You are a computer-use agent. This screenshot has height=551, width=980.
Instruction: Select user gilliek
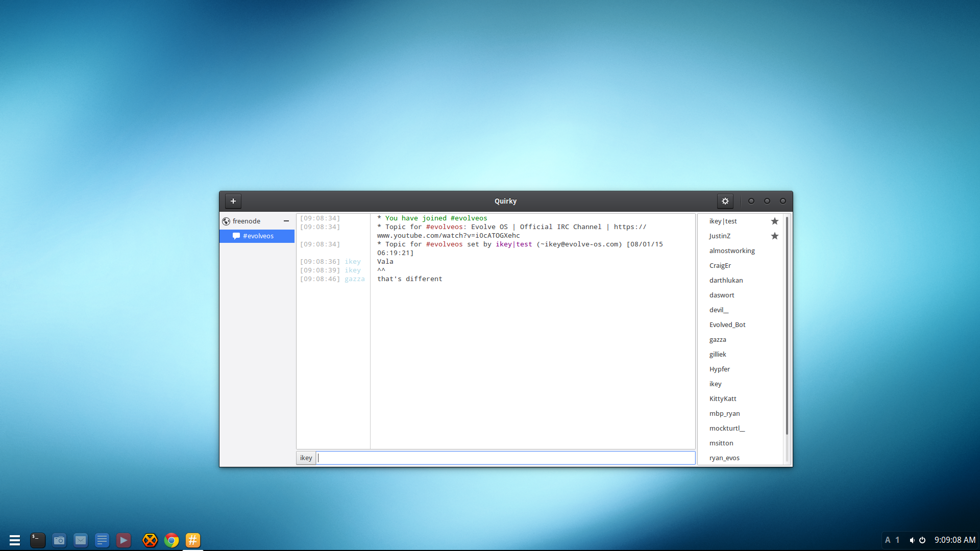[718, 354]
